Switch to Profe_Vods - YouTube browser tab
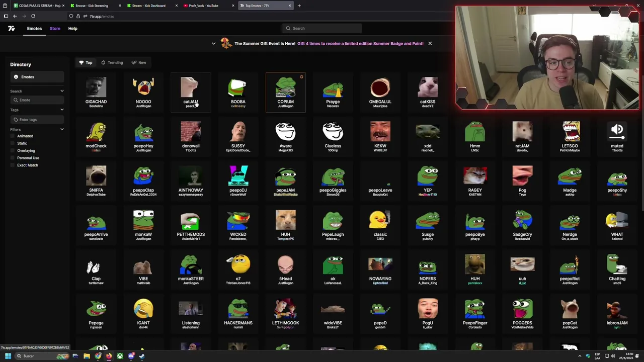 pyautogui.click(x=208, y=6)
